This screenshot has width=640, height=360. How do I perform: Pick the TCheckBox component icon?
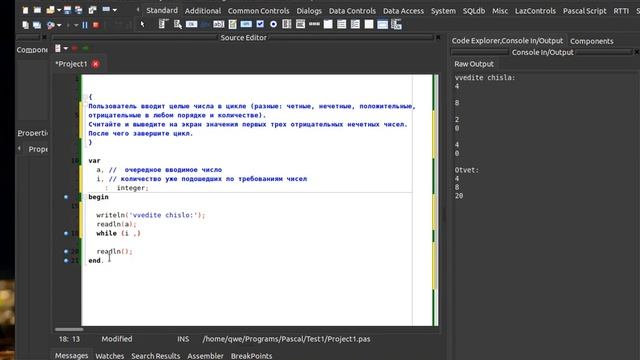260,24
